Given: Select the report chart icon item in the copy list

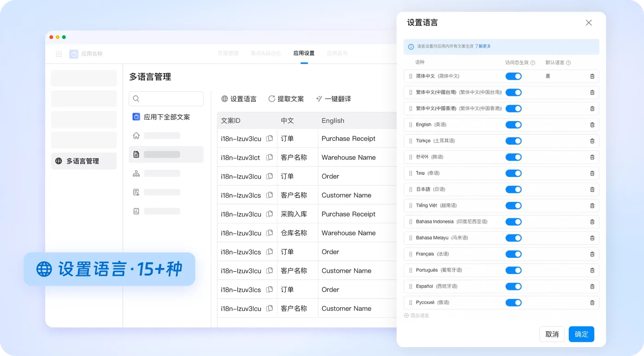Looking at the screenshot, I should (136, 211).
